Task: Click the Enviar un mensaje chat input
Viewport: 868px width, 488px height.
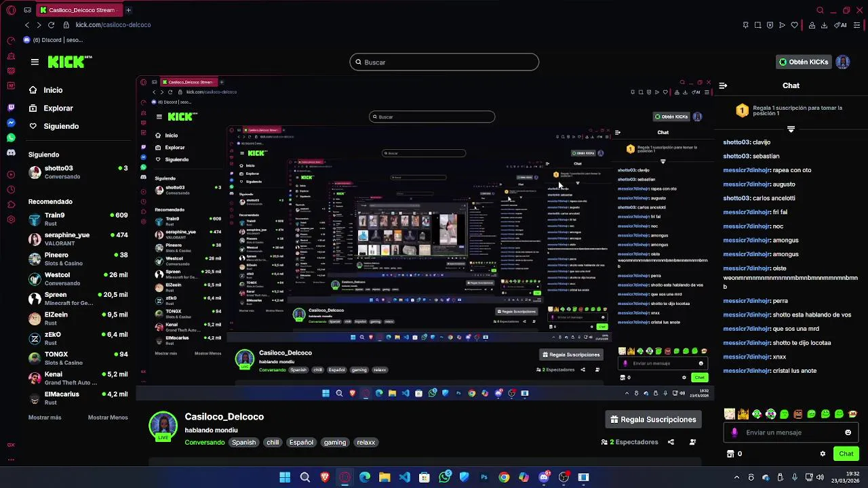Action: 792,432
